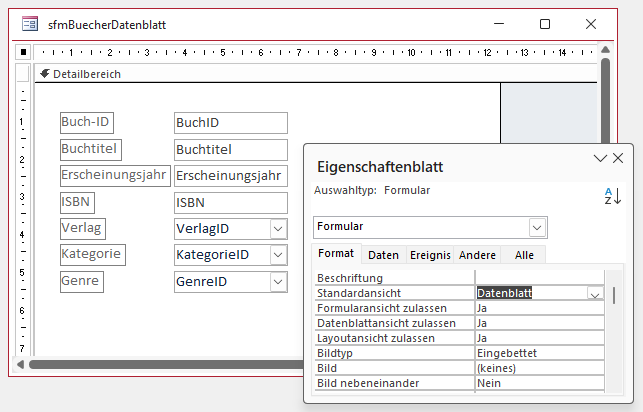Show the Alle properties tab
The height and width of the screenshot is (412, 643).
tap(524, 255)
